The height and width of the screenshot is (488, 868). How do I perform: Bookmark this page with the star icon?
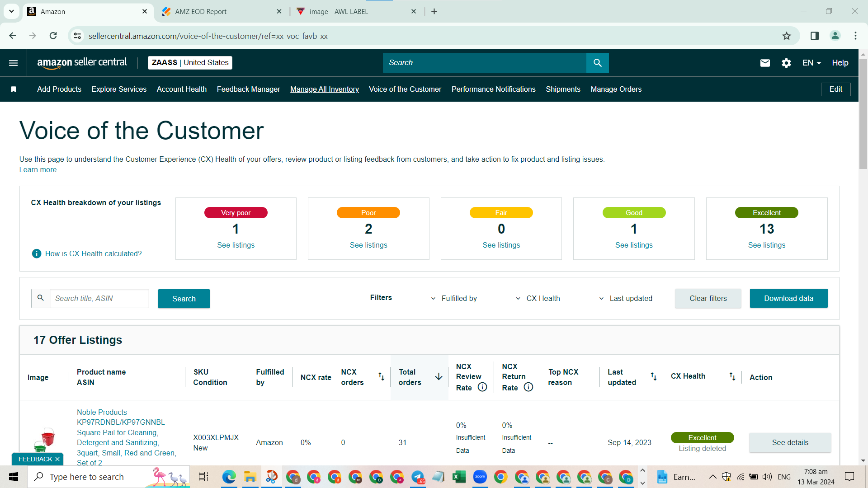(x=787, y=36)
